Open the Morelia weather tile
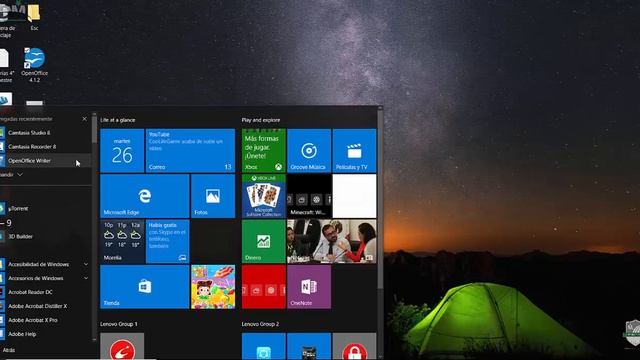 pos(122,242)
